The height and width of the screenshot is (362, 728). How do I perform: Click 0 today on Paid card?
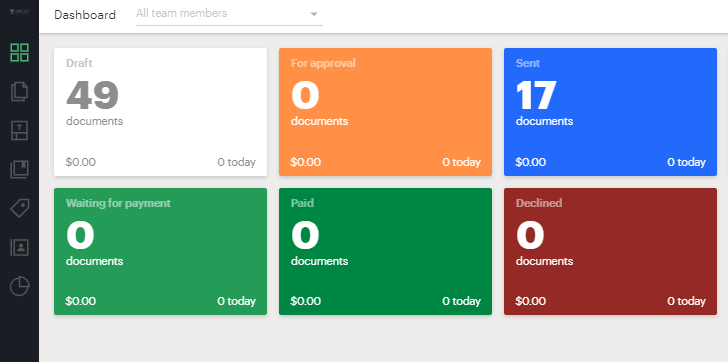coord(462,301)
